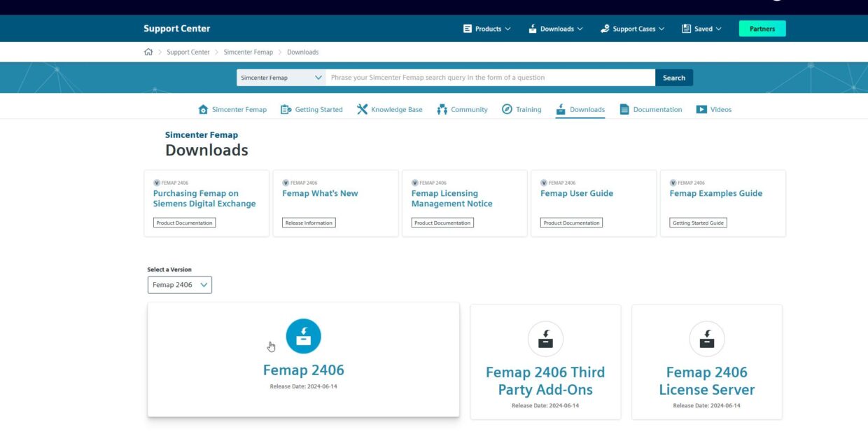Click the Support Cases icon in header
This screenshot has height=441, width=868.
click(605, 29)
